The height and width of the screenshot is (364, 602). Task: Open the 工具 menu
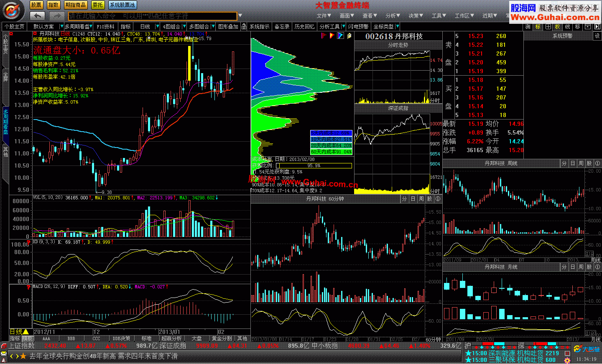[x=439, y=16]
